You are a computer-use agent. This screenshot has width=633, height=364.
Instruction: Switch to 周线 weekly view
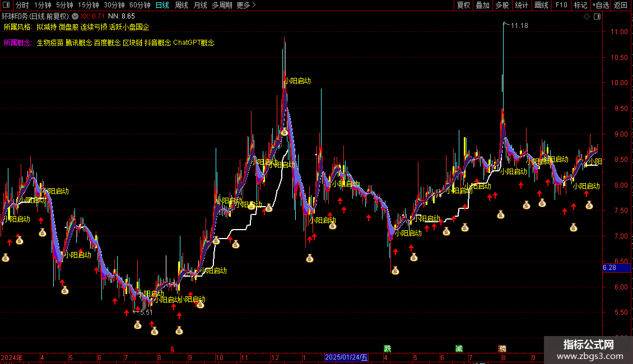point(181,5)
